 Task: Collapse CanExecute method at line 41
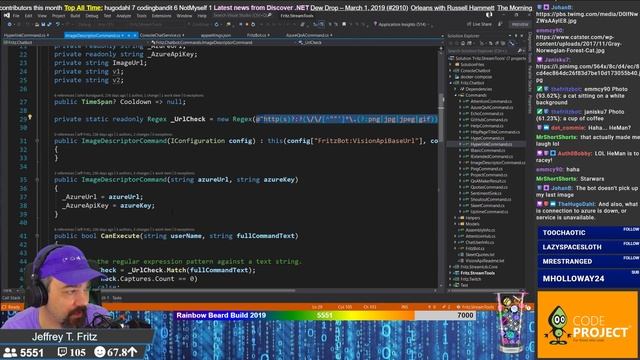tap(37, 236)
